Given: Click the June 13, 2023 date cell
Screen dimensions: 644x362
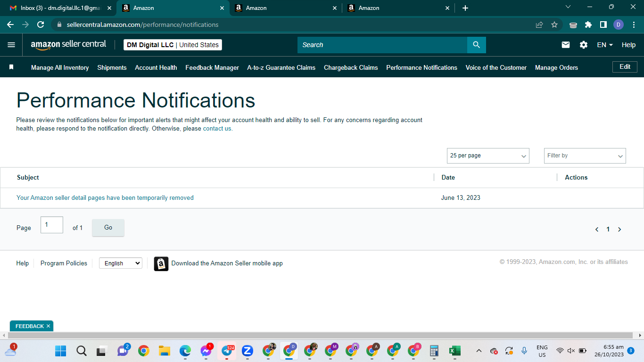Looking at the screenshot, I should (x=461, y=198).
